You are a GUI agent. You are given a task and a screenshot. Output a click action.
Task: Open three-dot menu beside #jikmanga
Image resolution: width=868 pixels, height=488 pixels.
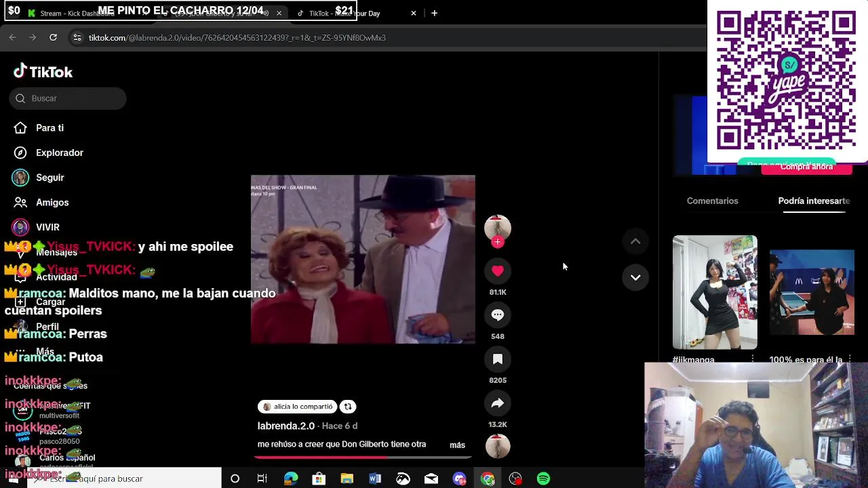coord(753,359)
